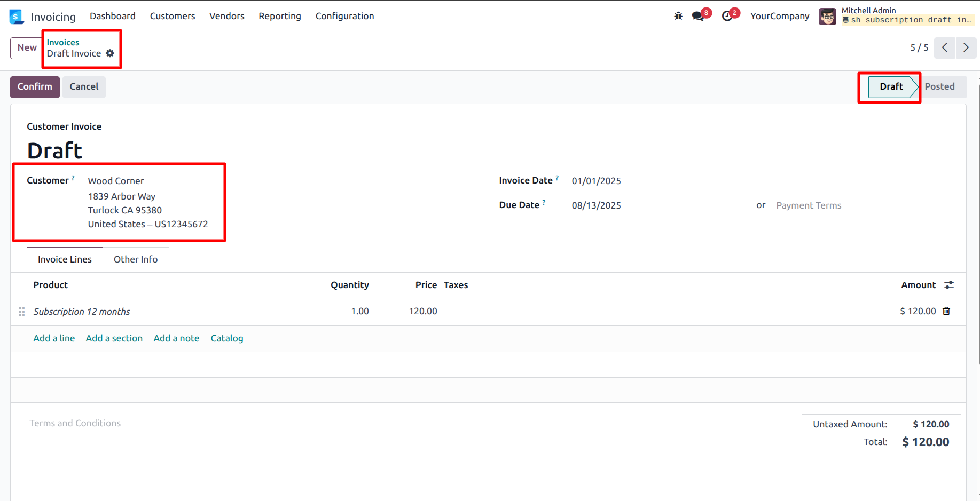Viewport: 980px width, 501px height.
Task: Open the activities clock icon
Action: (727, 16)
